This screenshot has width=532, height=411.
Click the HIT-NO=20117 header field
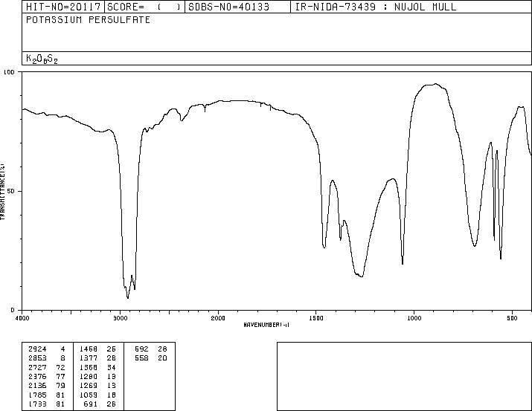(x=63, y=7)
